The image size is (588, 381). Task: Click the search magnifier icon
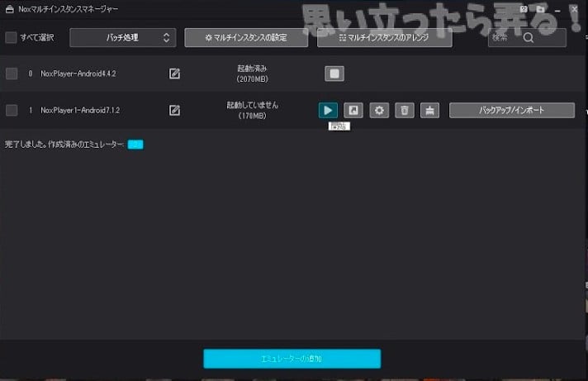pyautogui.click(x=529, y=37)
